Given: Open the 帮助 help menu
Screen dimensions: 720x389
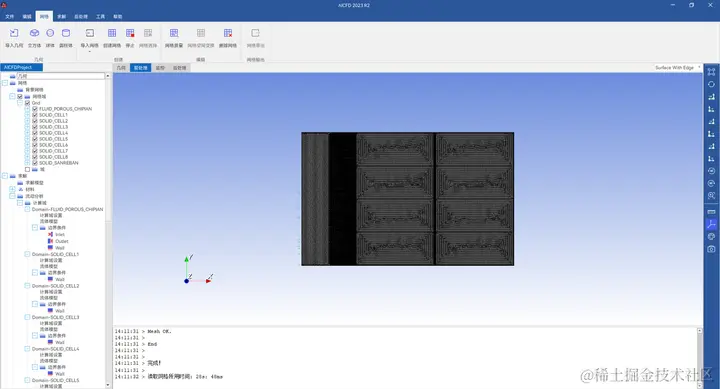Looking at the screenshot, I should pos(118,17).
